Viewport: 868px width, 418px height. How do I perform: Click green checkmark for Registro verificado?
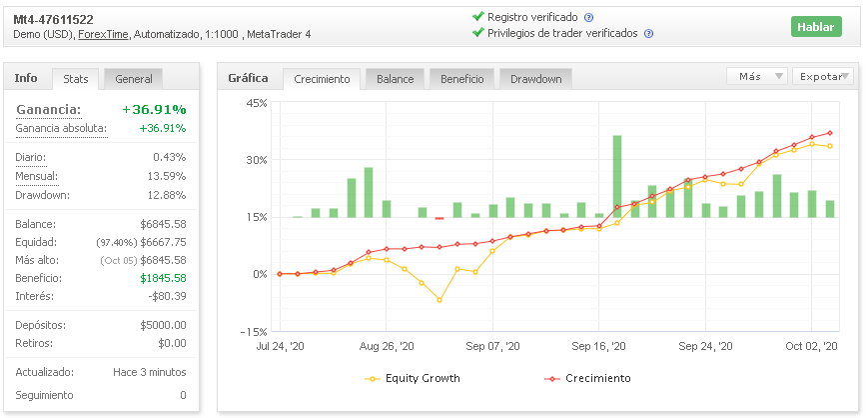tap(477, 17)
